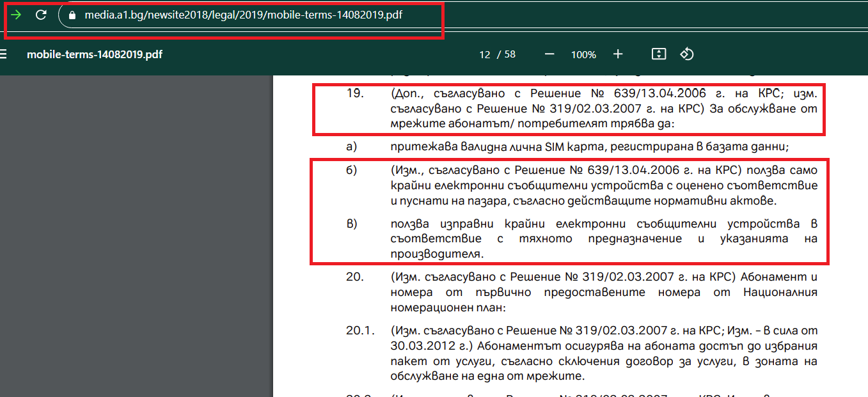This screenshot has height=397, width=868.
Task: Click the 100% zoom level field
Action: [583, 55]
